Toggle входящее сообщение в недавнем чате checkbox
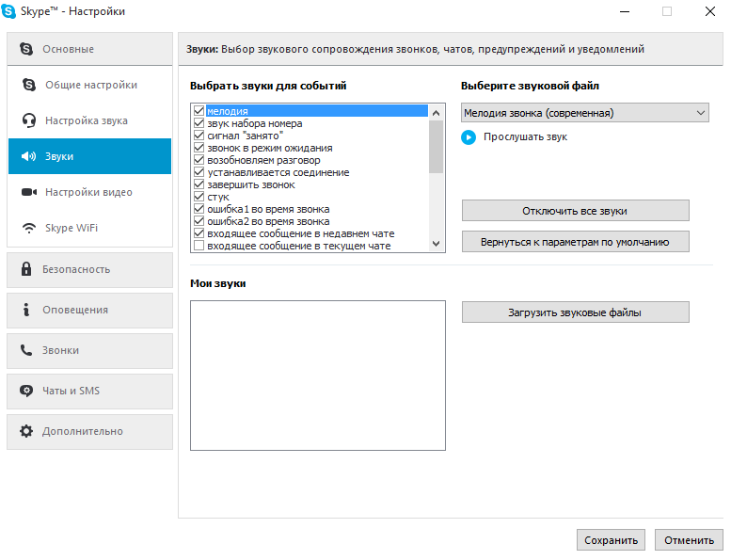Viewport: 731px width, 560px height. click(199, 233)
